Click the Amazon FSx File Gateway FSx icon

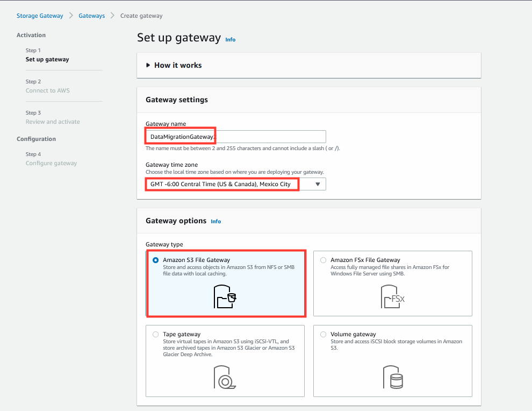[x=393, y=296]
